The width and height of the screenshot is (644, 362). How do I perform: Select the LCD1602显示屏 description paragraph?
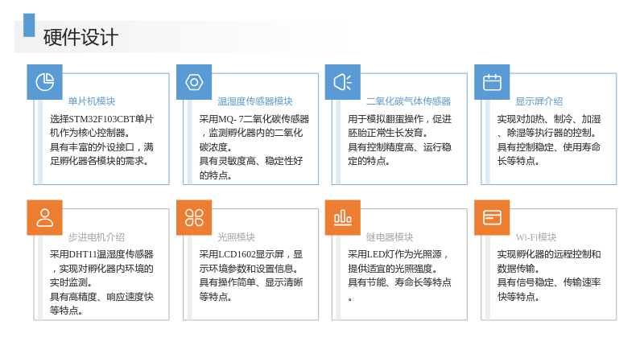(x=251, y=275)
